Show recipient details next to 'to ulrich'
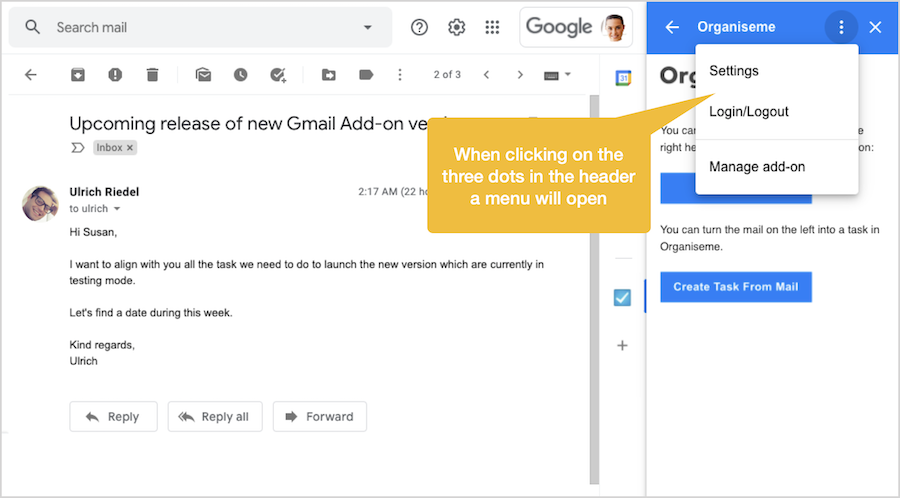This screenshot has width=900, height=498. click(117, 209)
